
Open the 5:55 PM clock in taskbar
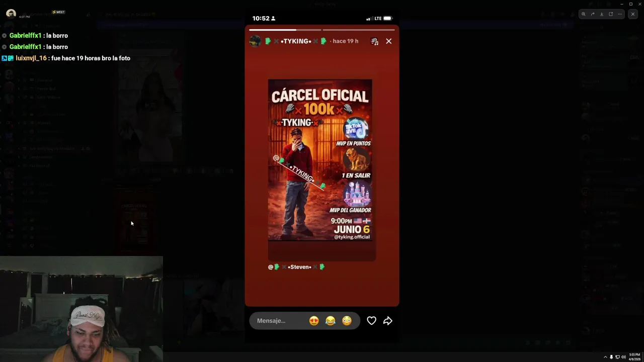[x=634, y=357]
